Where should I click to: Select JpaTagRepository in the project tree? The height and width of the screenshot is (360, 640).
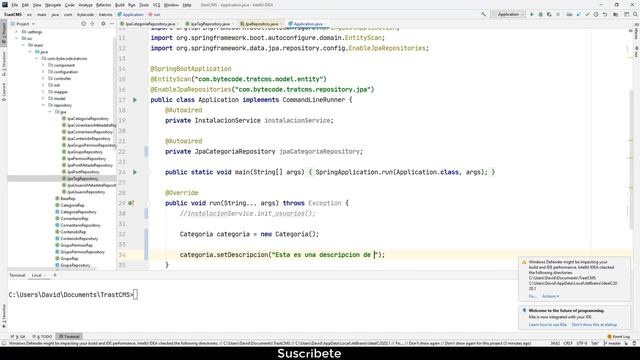tap(82, 178)
